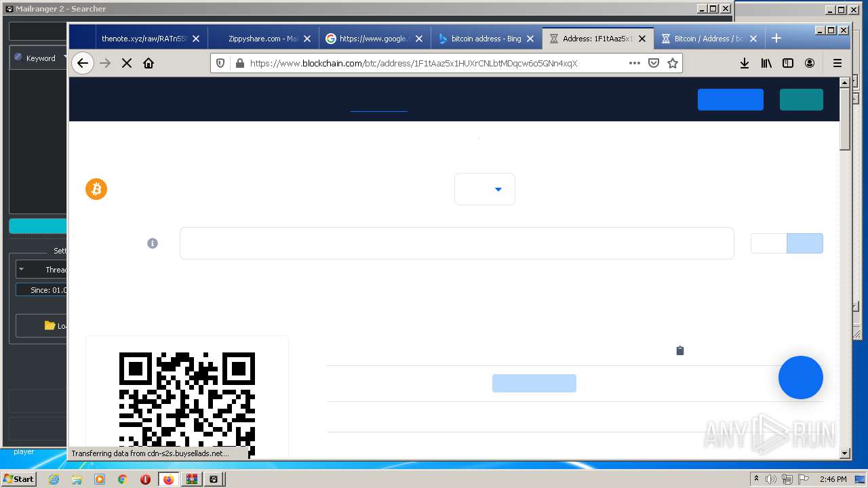This screenshot has height=488, width=868.
Task: View site security padlock information
Action: 239,63
